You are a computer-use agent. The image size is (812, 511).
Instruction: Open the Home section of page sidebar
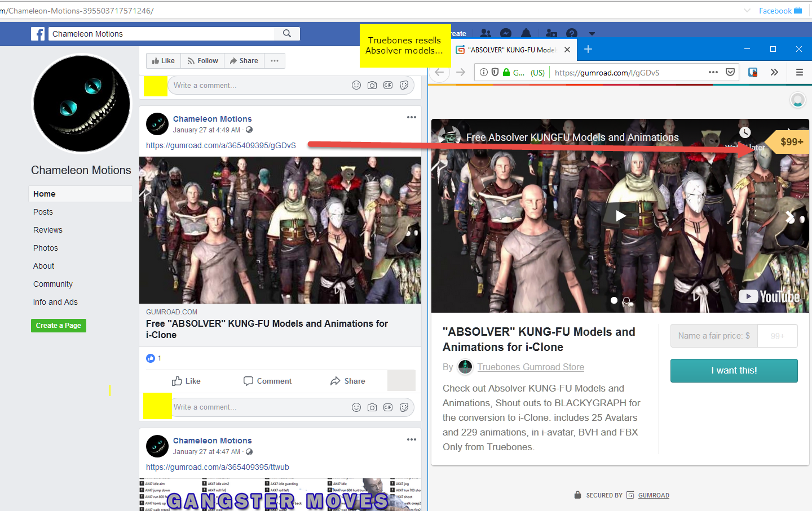click(x=81, y=194)
